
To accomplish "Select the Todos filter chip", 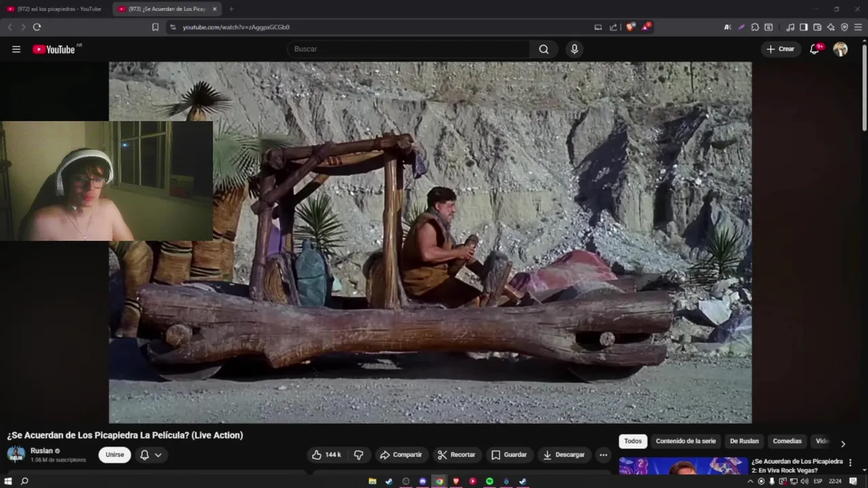I will click(x=633, y=441).
